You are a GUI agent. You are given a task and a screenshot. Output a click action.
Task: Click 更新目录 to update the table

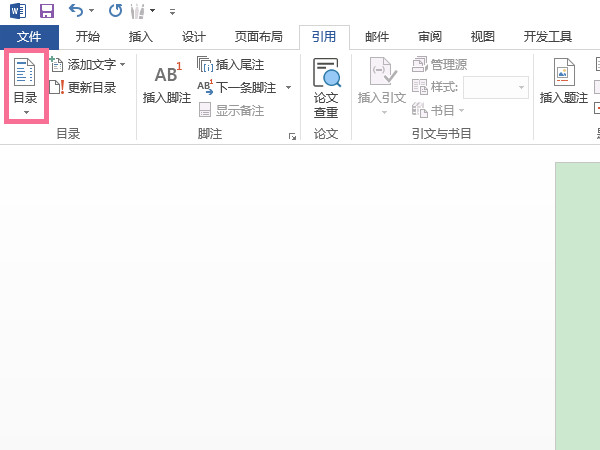(83, 88)
